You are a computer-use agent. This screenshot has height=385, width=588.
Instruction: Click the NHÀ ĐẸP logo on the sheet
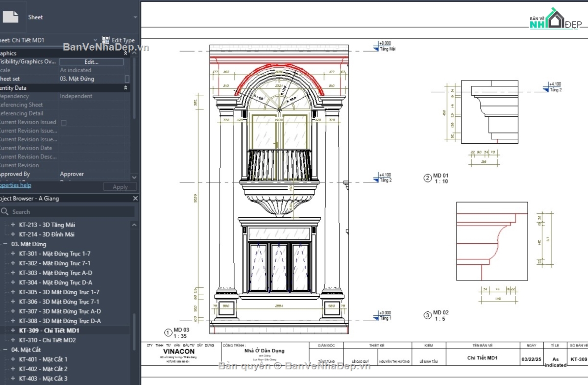click(x=557, y=19)
